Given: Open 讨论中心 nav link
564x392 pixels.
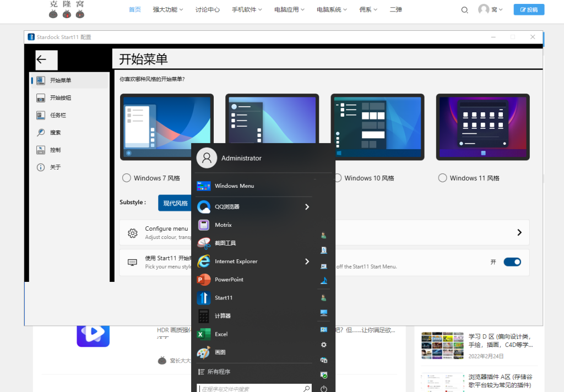Looking at the screenshot, I should 208,10.
